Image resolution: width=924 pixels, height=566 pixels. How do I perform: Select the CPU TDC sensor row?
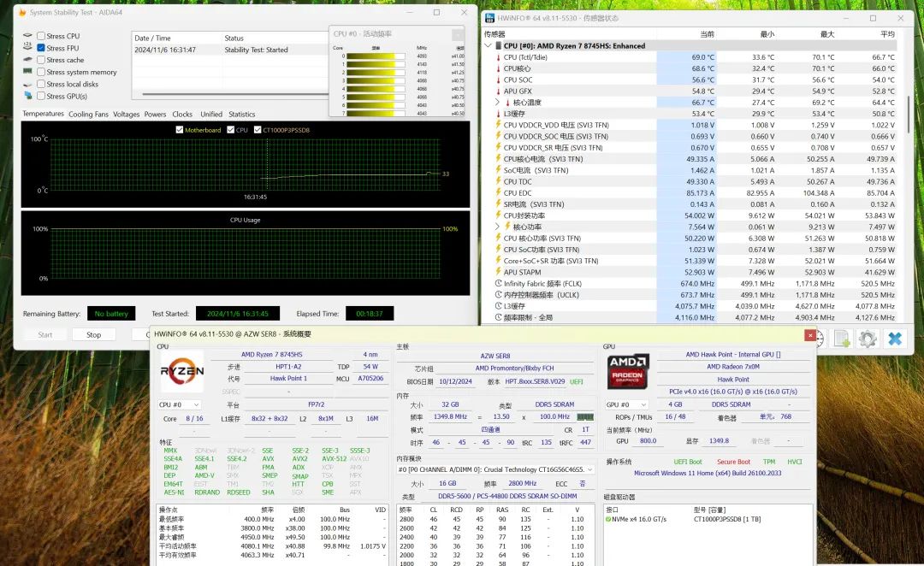[696, 181]
